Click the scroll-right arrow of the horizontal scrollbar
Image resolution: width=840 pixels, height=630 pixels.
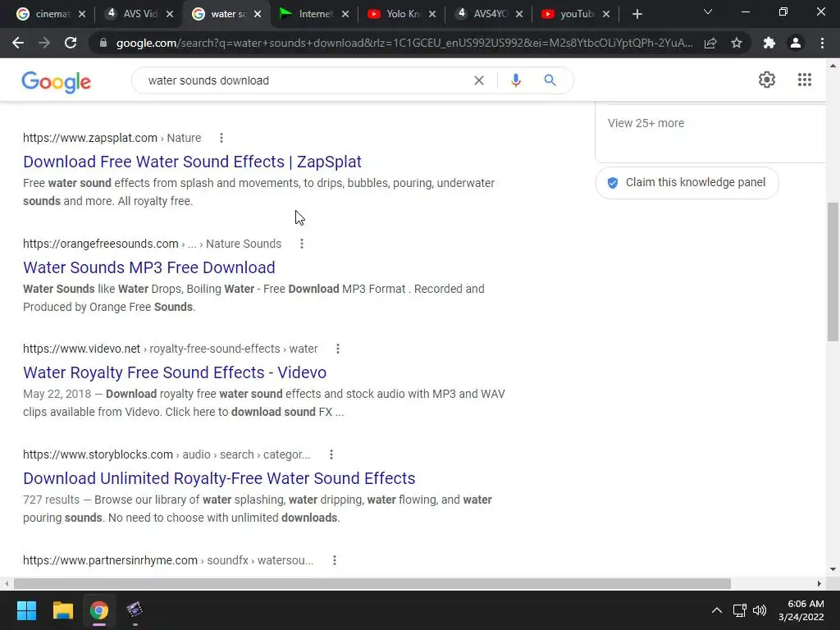point(819,583)
